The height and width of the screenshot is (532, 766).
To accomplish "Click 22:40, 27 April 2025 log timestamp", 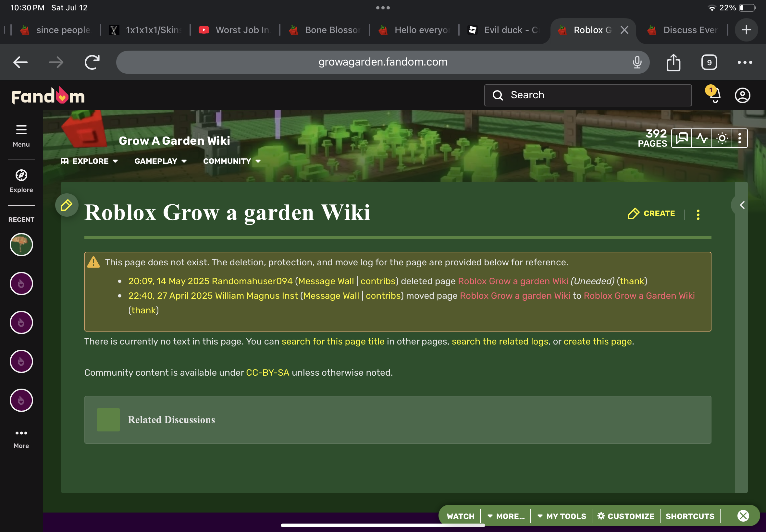I will [x=170, y=296].
